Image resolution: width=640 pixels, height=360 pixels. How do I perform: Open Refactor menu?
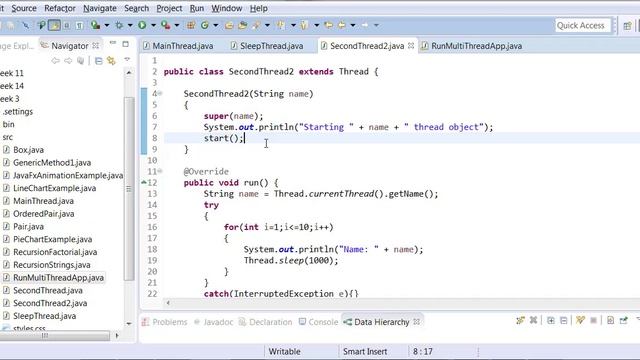pos(60,8)
